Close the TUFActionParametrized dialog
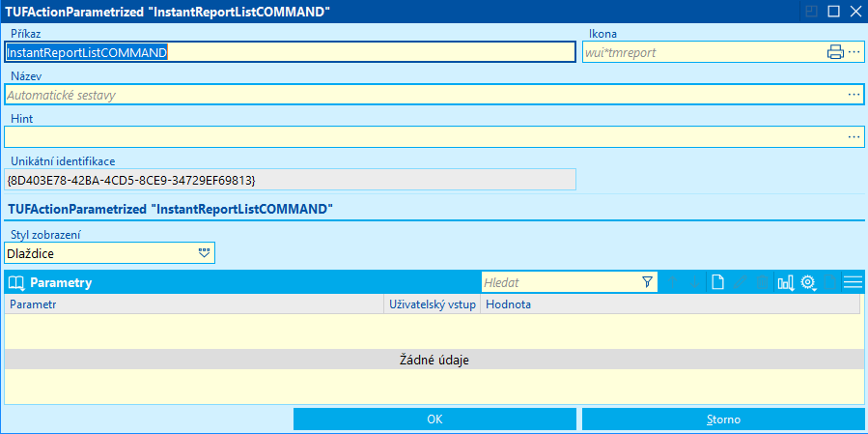Viewport: 868px width, 434px height. pos(855,11)
